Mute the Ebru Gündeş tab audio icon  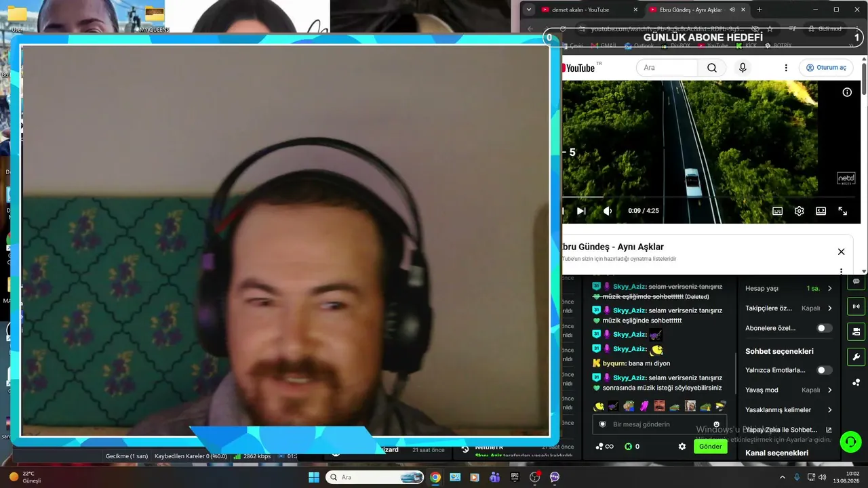(x=732, y=9)
